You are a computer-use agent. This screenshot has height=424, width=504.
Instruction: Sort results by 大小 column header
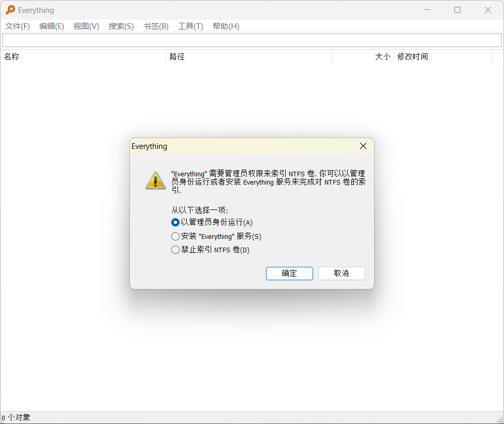point(362,57)
